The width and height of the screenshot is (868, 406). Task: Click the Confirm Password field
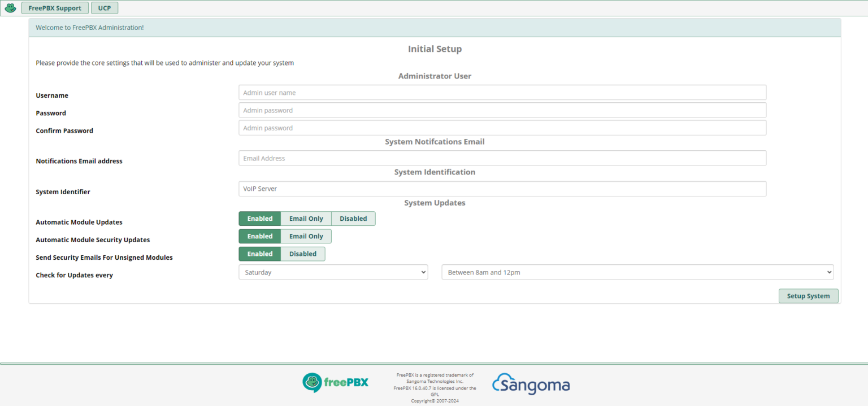pos(502,128)
